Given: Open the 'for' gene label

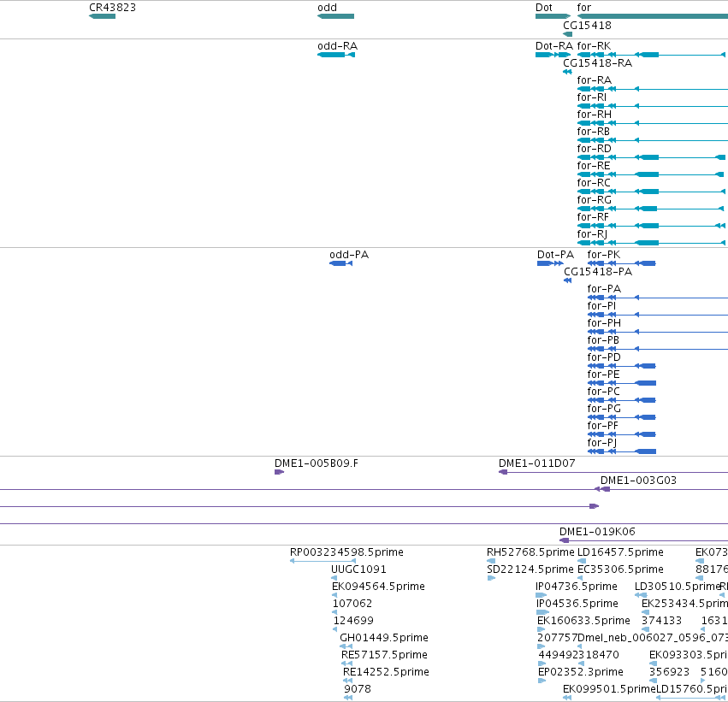Looking at the screenshot, I should (x=584, y=8).
